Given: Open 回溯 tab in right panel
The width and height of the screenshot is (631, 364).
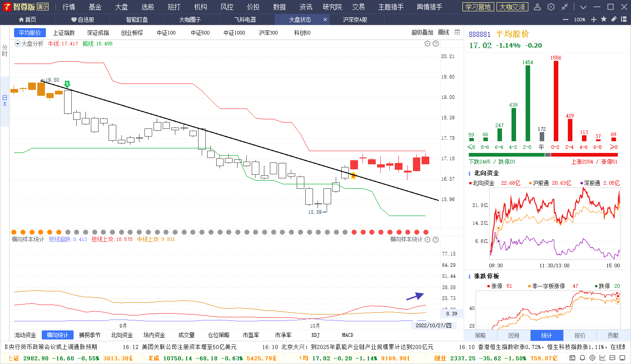Looking at the screenshot, I should click(514, 335).
